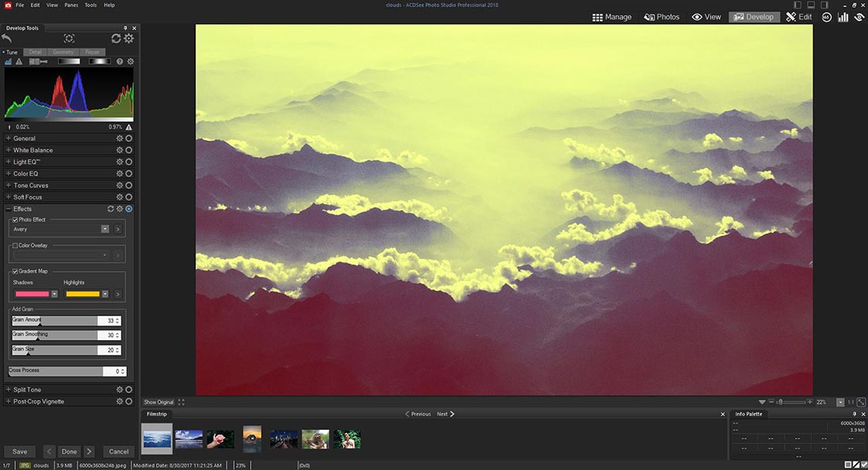This screenshot has width=868, height=470.
Task: Open the Avery photo effect dropdown
Action: pos(104,230)
